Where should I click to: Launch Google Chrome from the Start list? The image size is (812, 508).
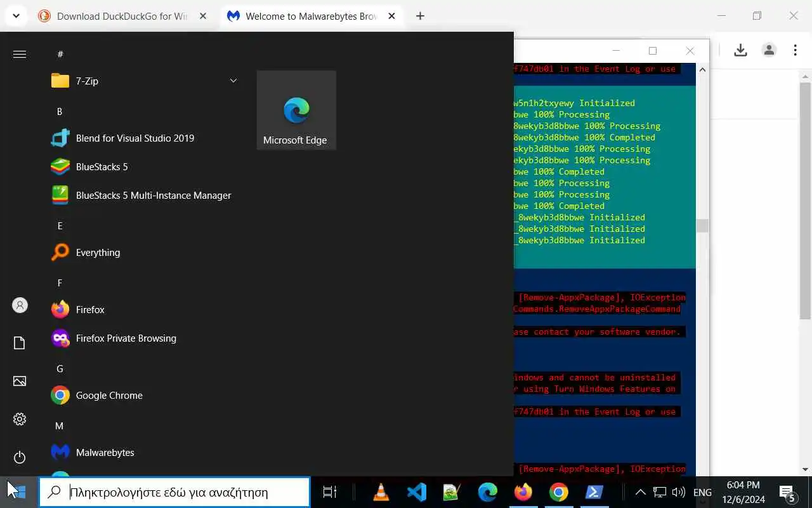coord(145,395)
